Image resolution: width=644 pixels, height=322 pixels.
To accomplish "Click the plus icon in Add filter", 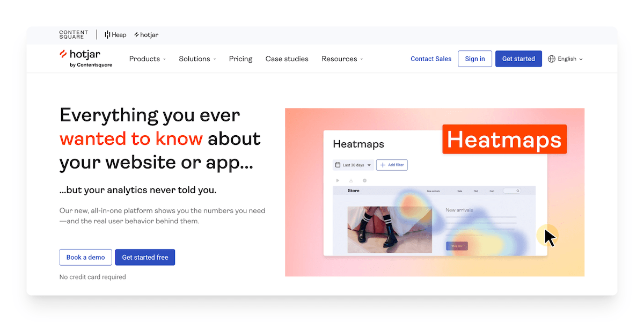I will pos(383,165).
